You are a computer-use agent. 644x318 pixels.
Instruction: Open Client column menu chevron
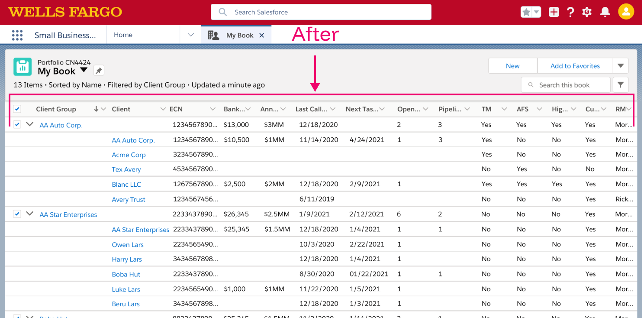[163, 109]
